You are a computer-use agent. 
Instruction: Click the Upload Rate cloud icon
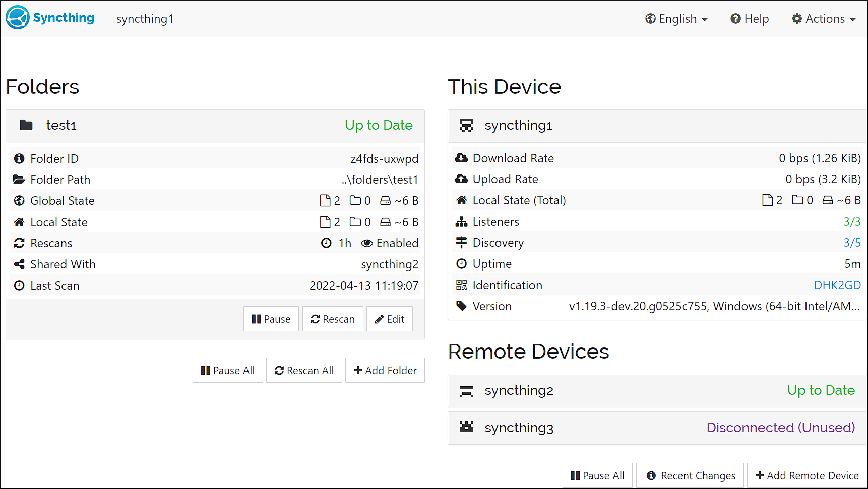[x=462, y=179]
